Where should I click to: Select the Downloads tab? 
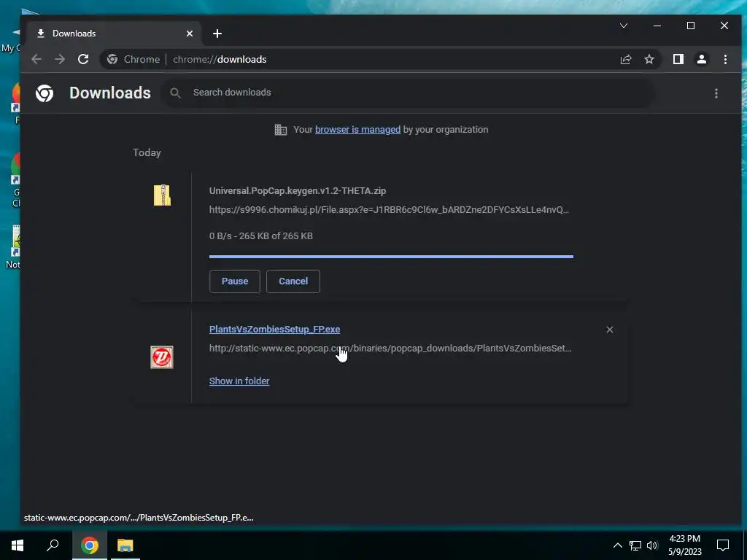[x=114, y=34]
